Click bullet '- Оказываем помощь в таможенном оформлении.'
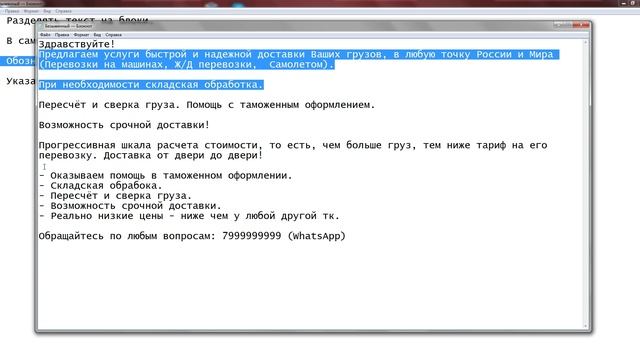This screenshot has width=640, height=360. click(166, 176)
